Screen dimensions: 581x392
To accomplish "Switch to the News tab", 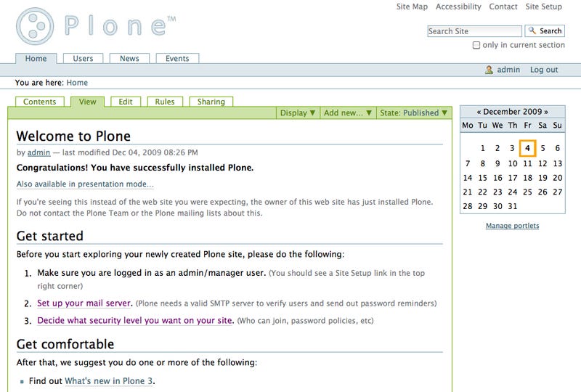I will (x=129, y=59).
